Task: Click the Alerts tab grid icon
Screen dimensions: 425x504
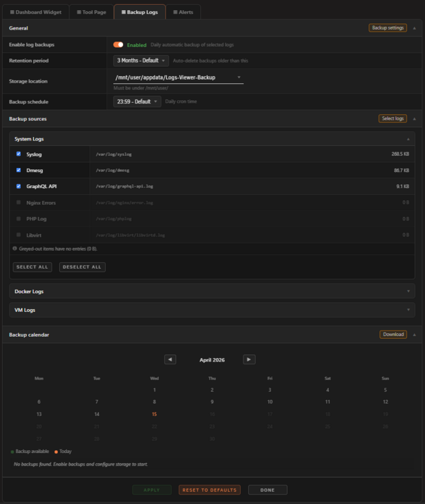Action: pyautogui.click(x=176, y=12)
